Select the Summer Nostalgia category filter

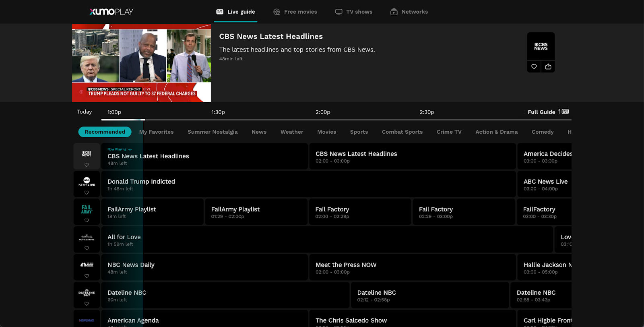coord(212,132)
